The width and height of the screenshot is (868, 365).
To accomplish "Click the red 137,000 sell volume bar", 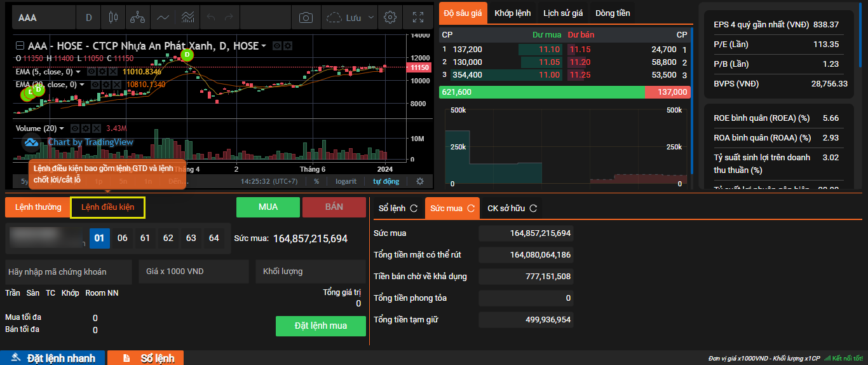I will 667,92.
